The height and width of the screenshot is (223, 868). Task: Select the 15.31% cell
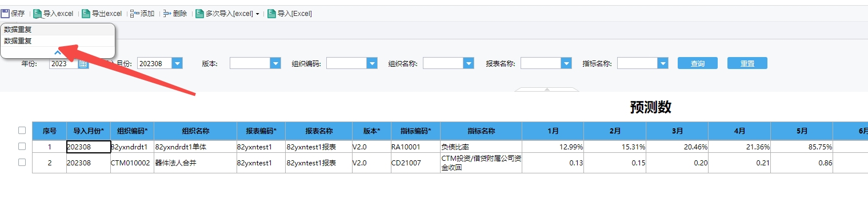click(x=615, y=147)
